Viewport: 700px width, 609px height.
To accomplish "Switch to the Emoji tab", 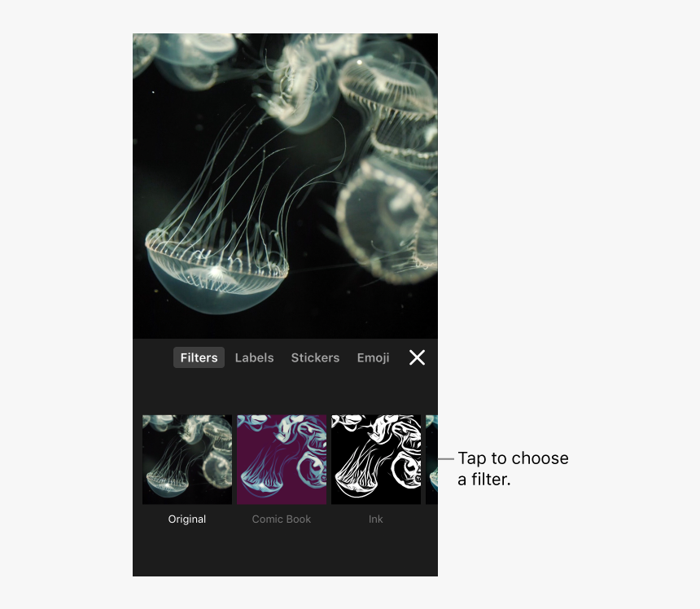I will click(x=374, y=357).
